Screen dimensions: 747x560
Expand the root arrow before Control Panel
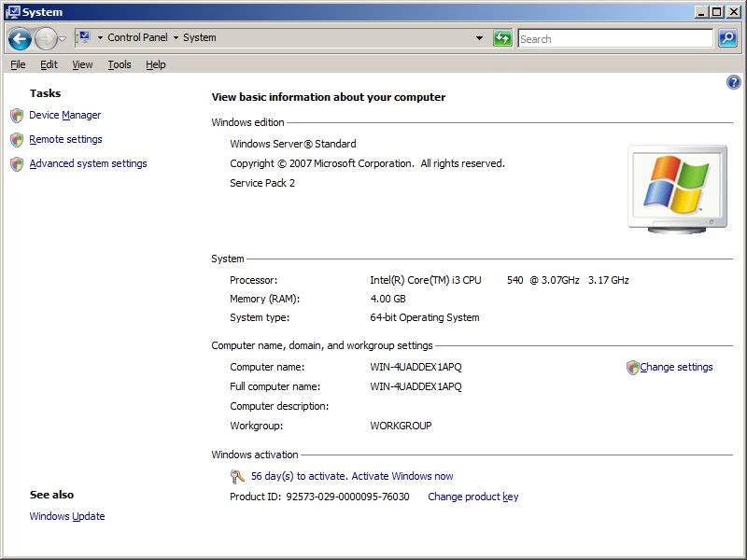coord(100,37)
